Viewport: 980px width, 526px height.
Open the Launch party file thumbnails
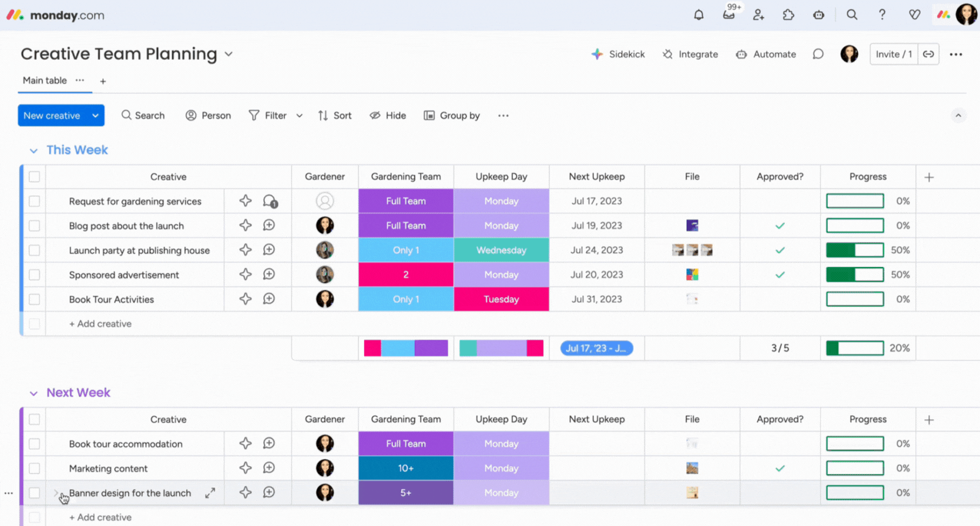coord(692,250)
